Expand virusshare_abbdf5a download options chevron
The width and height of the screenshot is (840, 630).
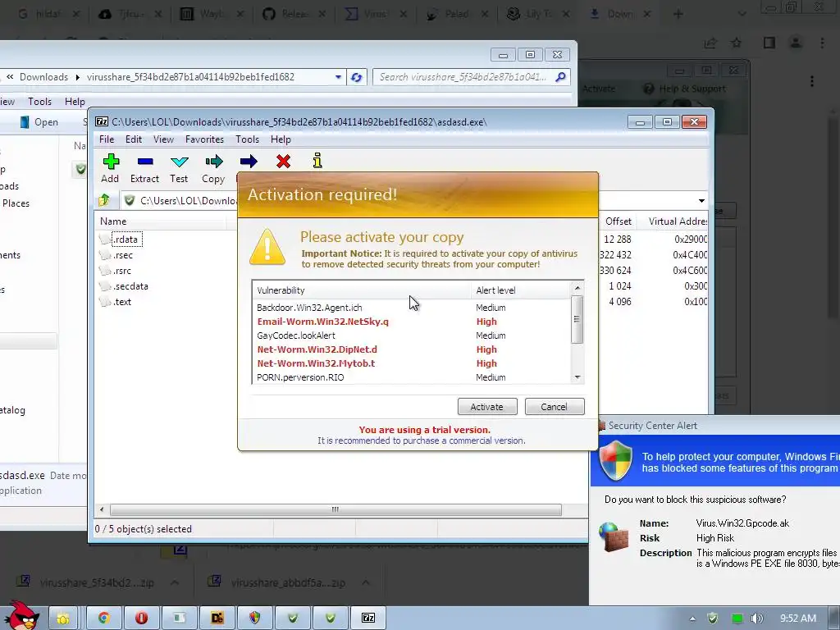(366, 582)
